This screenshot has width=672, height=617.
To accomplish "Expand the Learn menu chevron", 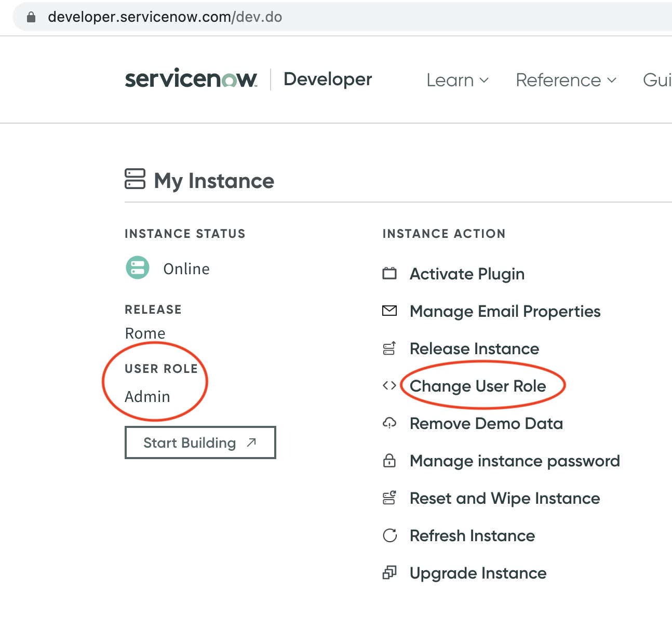I will (484, 80).
